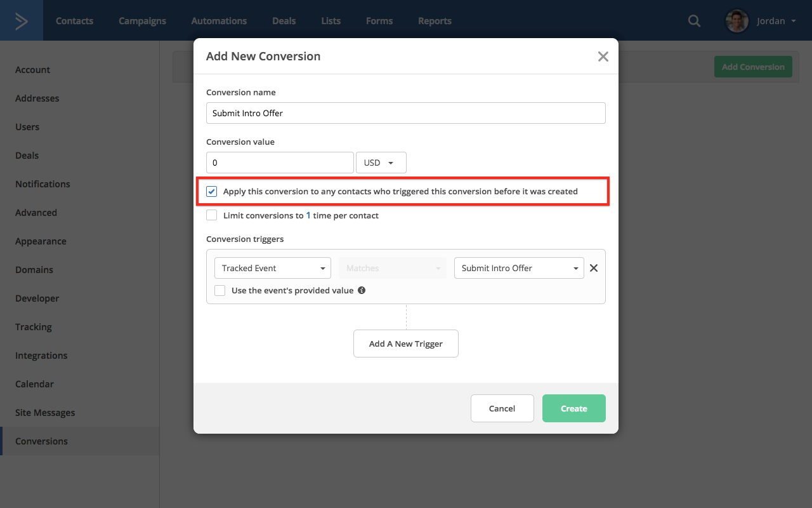812x508 pixels.
Task: Open search with the magnifier icon
Action: pos(695,21)
